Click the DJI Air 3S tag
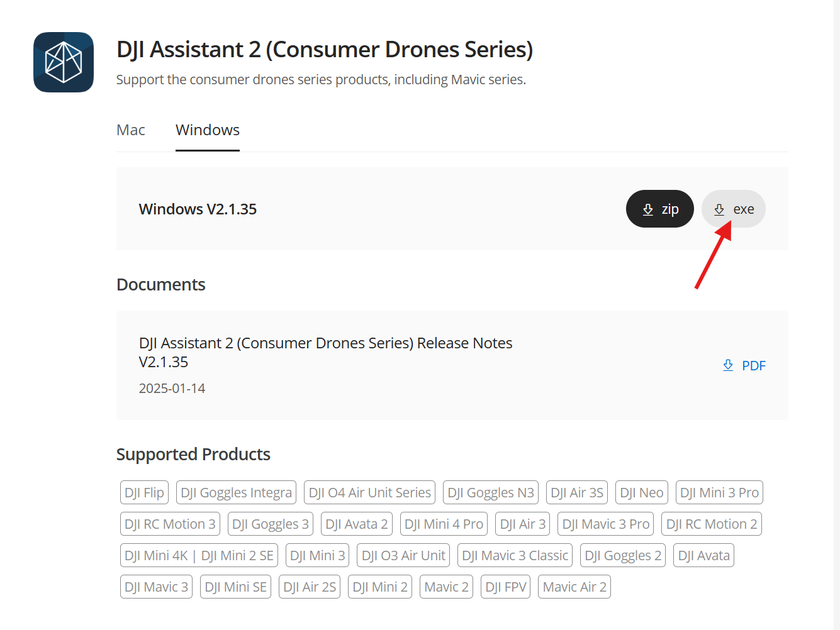This screenshot has height=630, width=840. click(x=577, y=492)
